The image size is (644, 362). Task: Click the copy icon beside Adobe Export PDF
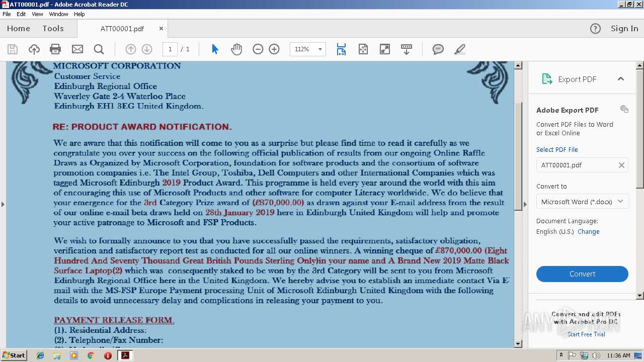624,109
